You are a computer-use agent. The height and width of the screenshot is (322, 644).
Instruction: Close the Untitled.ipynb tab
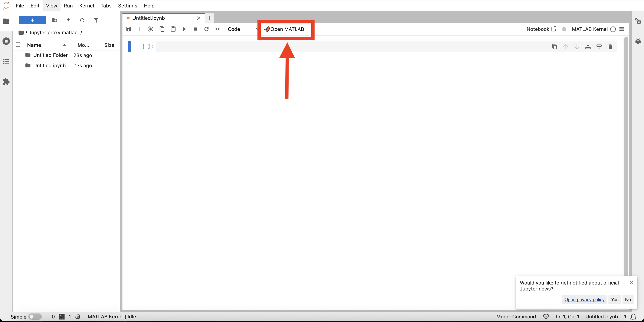coord(199,18)
